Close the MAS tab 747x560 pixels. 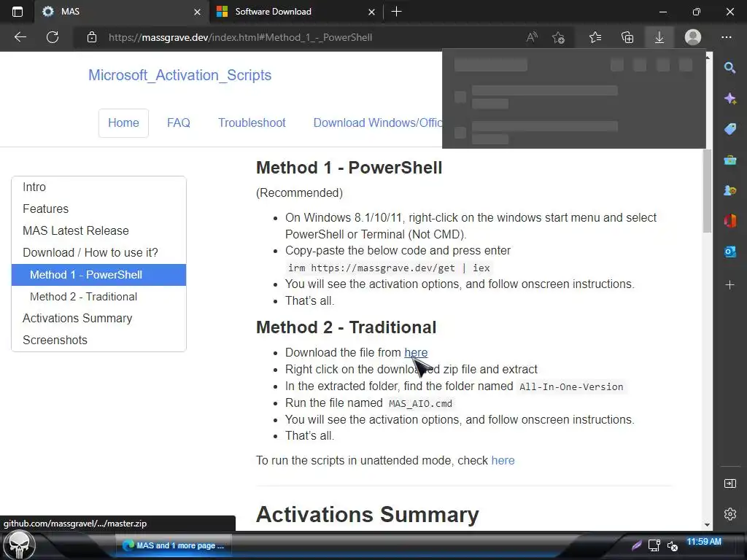(197, 12)
